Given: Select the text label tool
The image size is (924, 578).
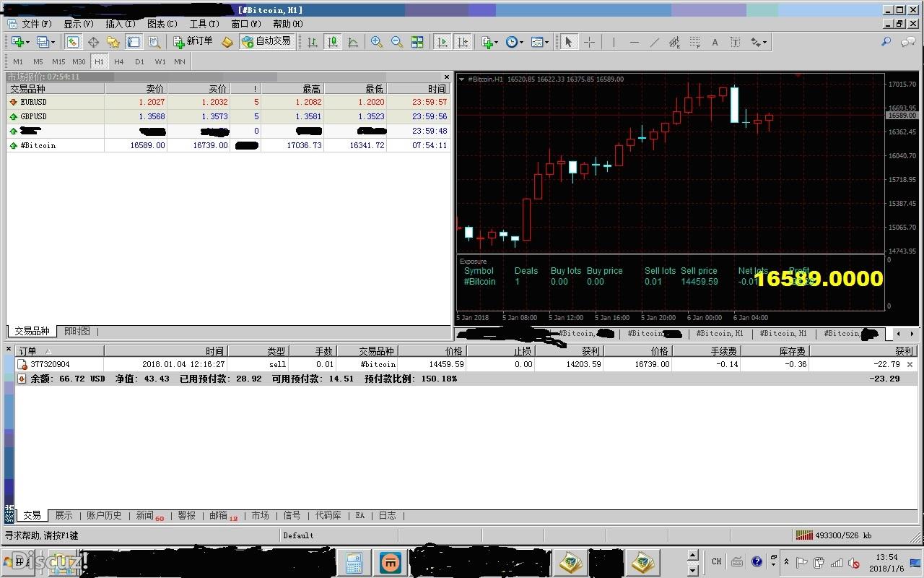Looking at the screenshot, I should point(735,42).
